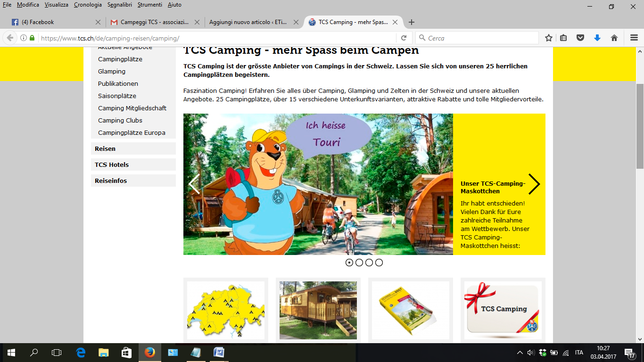Screen dimensions: 644x362
Task: Open a new tab with the plus button
Action: 412,22
